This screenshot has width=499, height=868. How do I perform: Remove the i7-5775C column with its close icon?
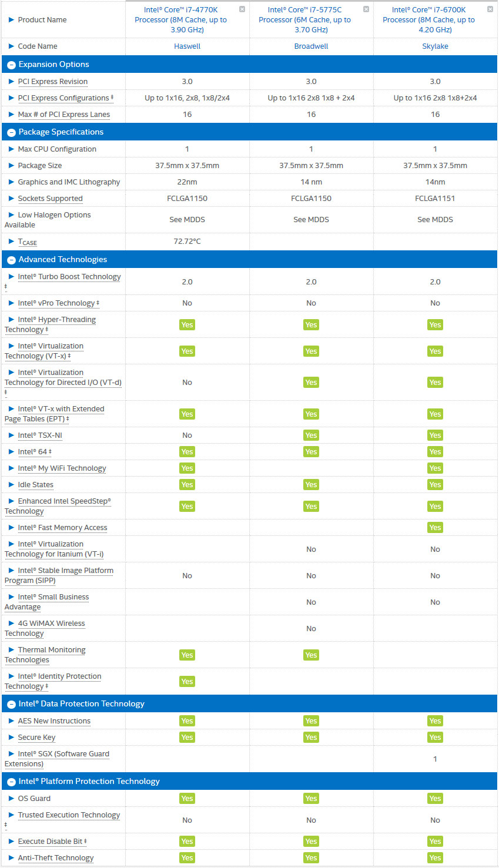pyautogui.click(x=366, y=9)
